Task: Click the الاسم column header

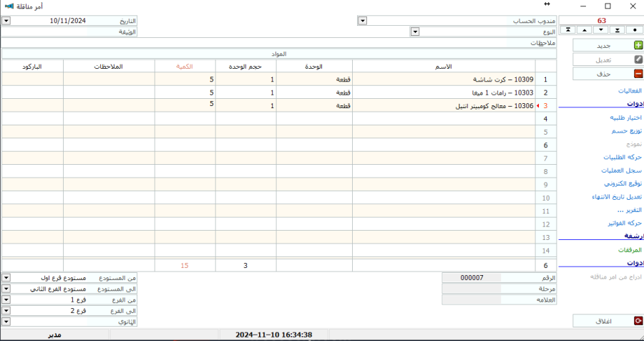Action: pyautogui.click(x=443, y=67)
